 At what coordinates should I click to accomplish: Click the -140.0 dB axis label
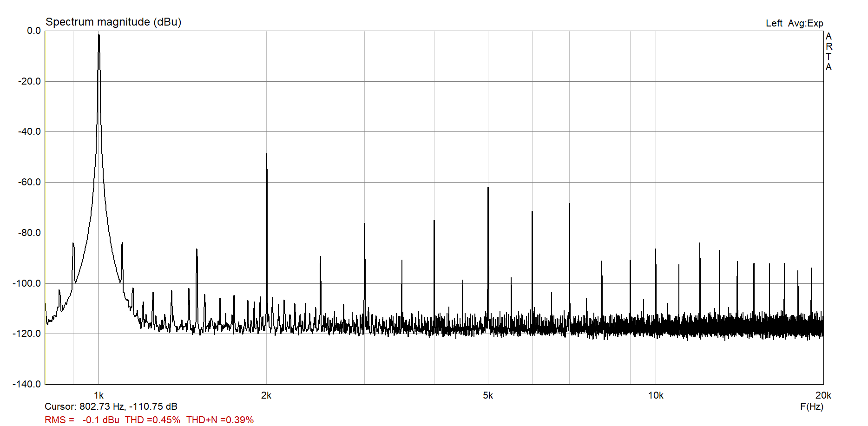pos(27,384)
